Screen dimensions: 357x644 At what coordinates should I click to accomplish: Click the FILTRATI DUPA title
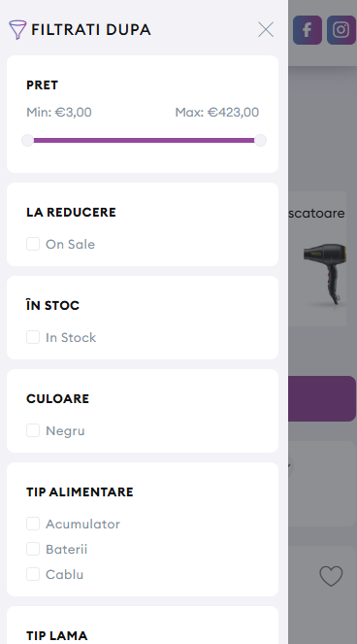(x=91, y=29)
